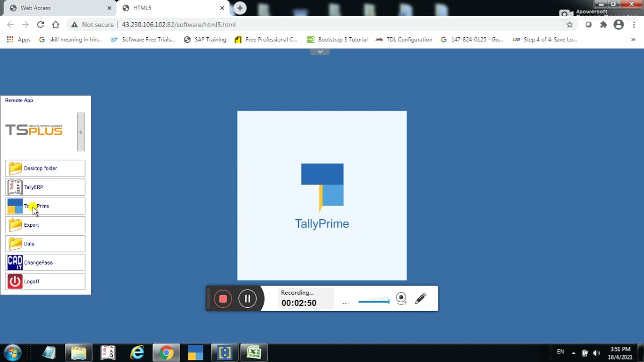Go forward in browser history
This screenshot has height=362, width=644.
tap(25, 25)
